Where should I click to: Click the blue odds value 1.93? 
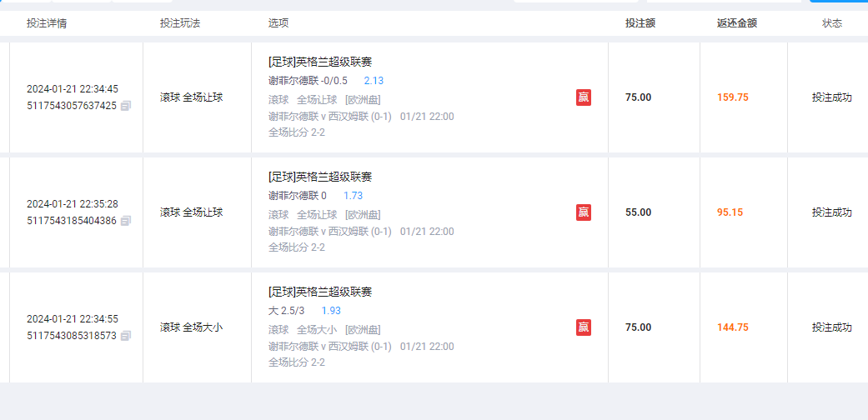pyautogui.click(x=331, y=311)
